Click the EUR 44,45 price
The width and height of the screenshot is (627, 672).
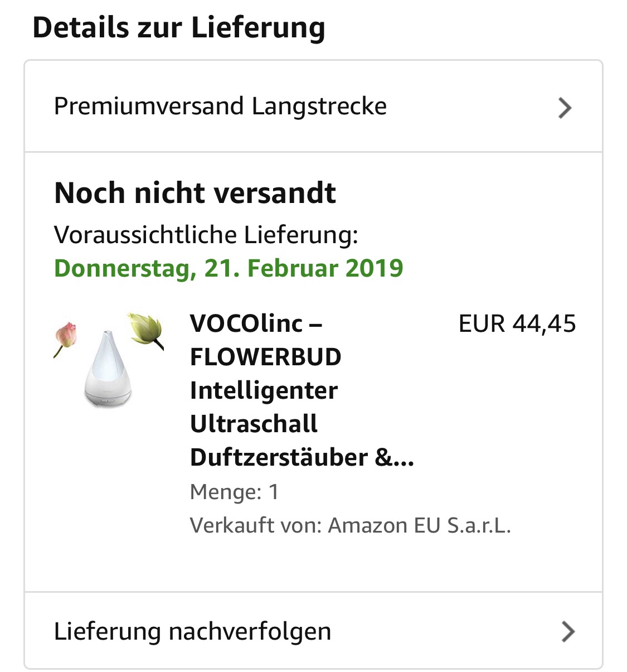517,323
